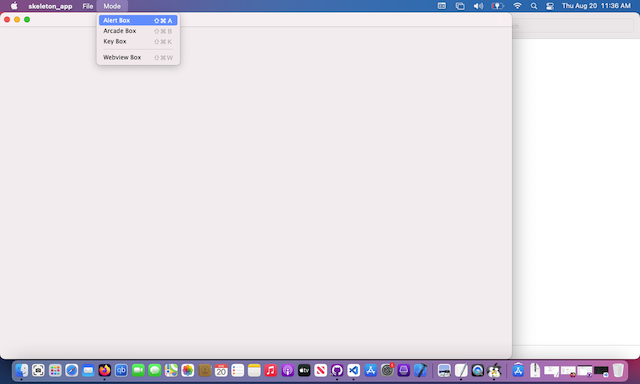Switch to Firefox in the dock

(x=105, y=371)
